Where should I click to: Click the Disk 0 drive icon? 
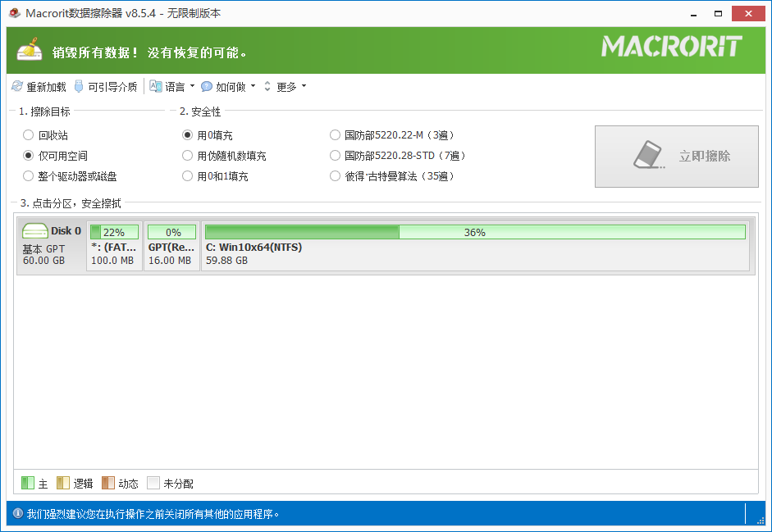pos(35,231)
